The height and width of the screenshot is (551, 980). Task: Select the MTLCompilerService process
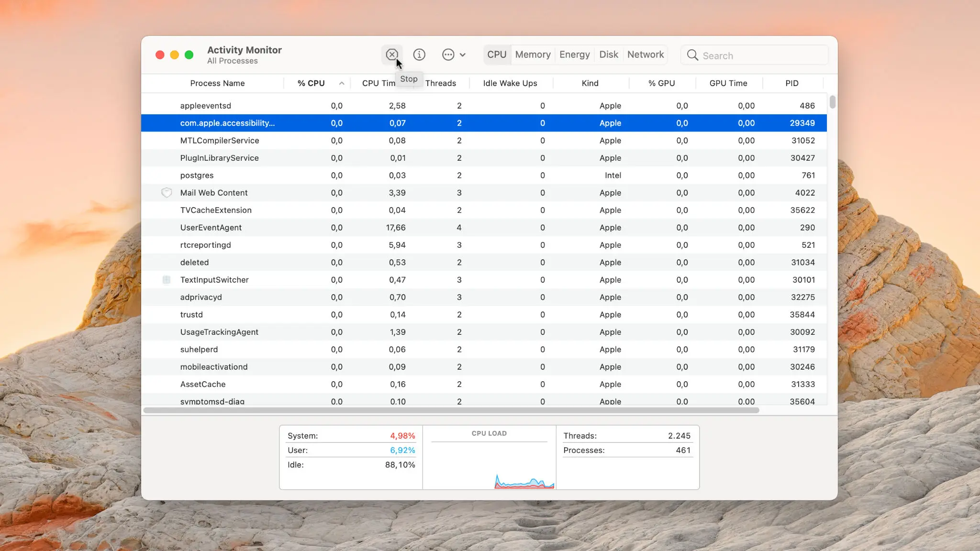[484, 141]
